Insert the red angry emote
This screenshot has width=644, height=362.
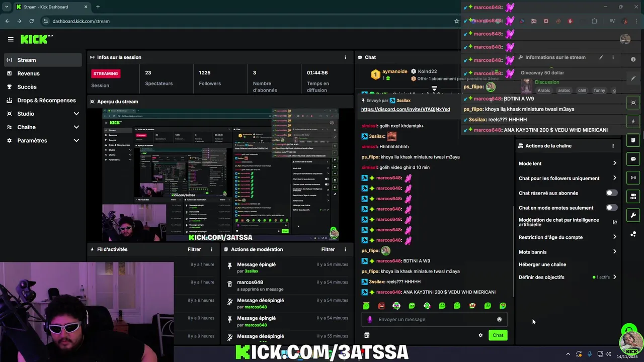tap(381, 306)
